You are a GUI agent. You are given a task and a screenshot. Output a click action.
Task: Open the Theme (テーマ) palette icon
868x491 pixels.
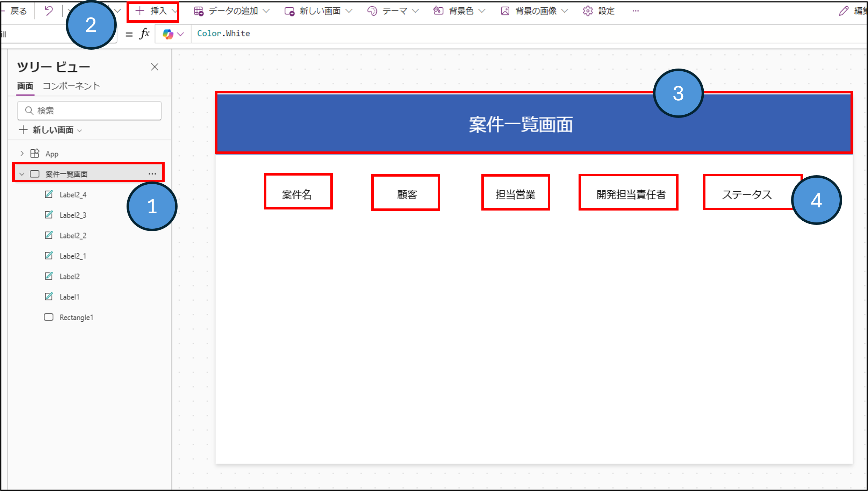click(372, 11)
